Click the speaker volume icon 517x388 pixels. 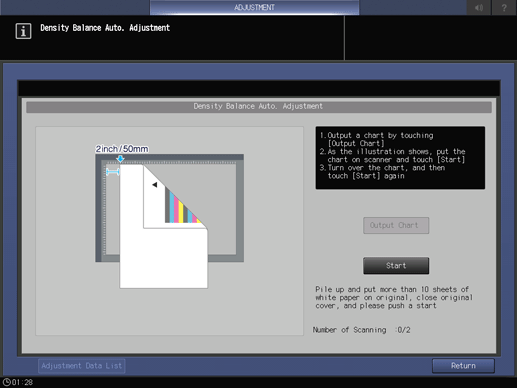pos(479,7)
